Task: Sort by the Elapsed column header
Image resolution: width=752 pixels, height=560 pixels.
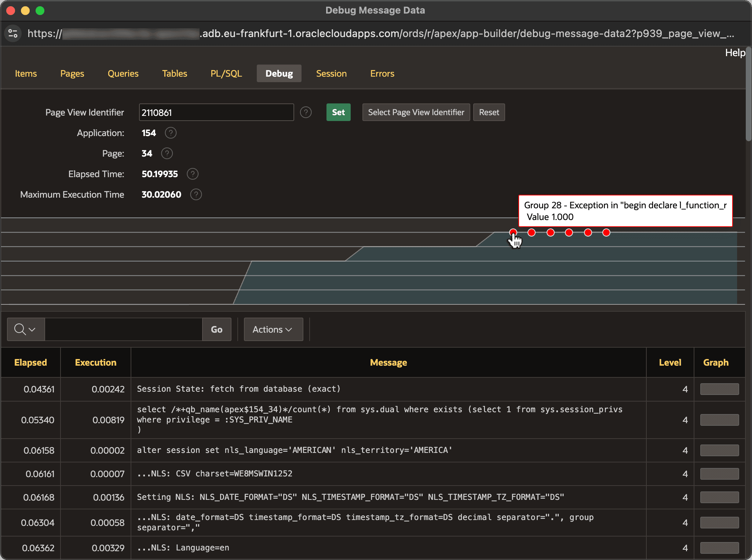Action: 30,362
